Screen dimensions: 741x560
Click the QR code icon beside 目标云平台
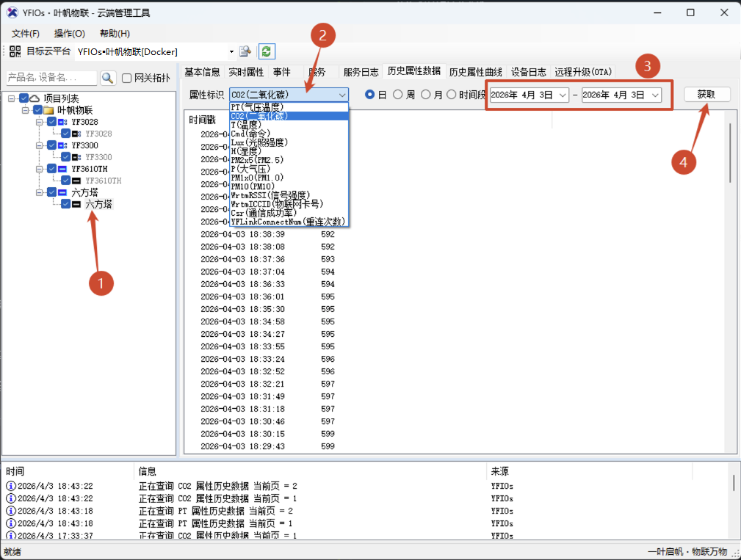pos(15,51)
